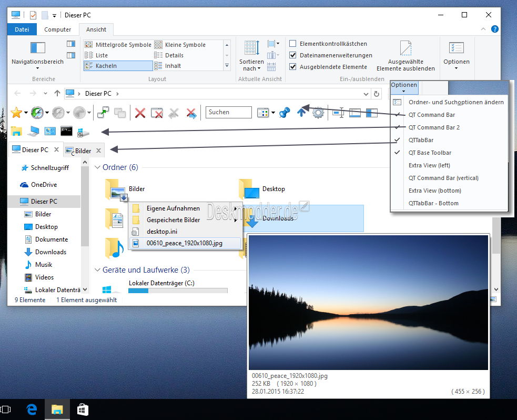Click the blue up-arrow icon in command bar

tap(301, 113)
